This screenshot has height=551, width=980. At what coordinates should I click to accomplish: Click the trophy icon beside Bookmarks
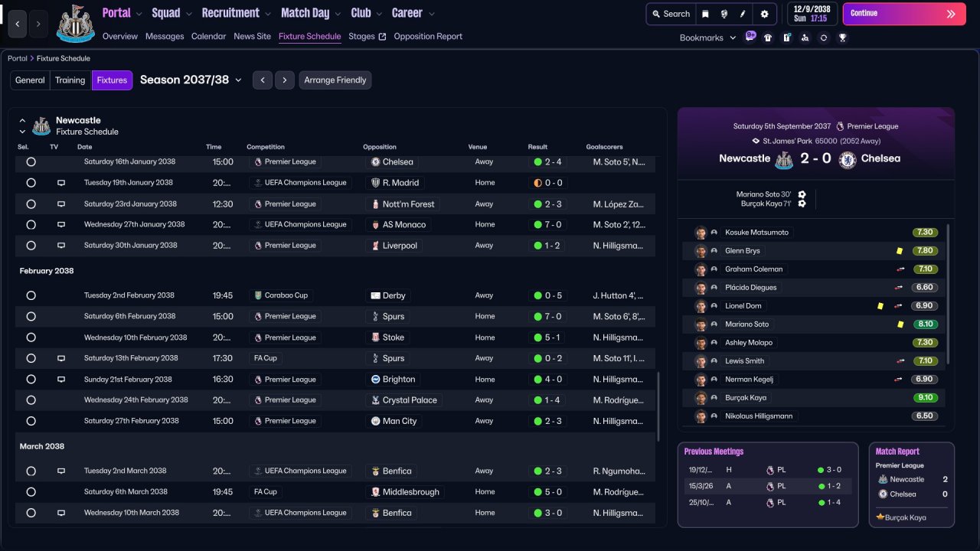click(842, 37)
